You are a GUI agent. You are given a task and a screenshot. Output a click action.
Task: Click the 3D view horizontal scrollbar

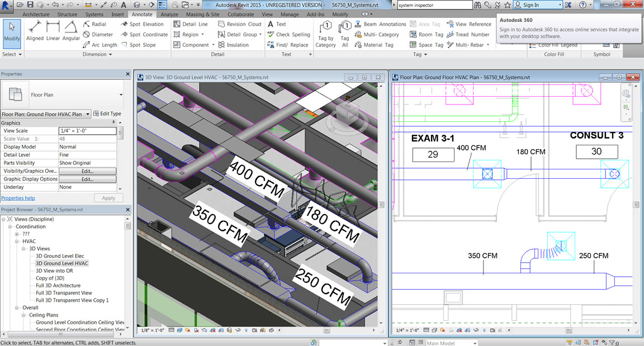click(327, 330)
